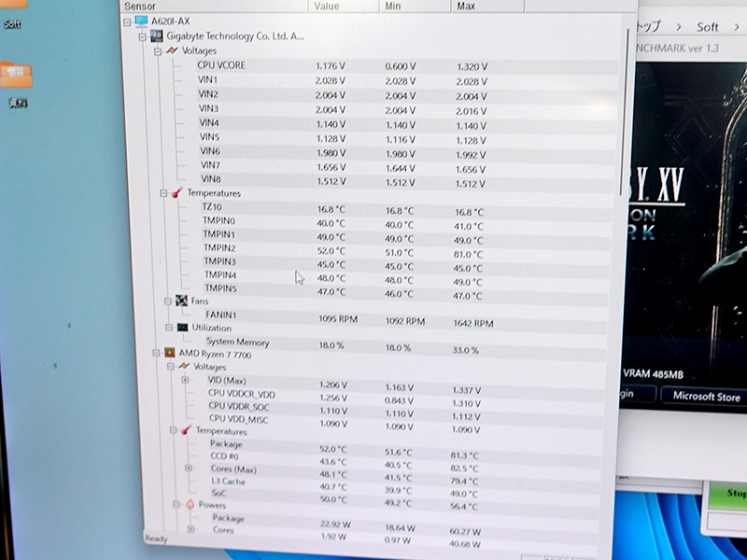Click the Sensor column header
Screen dimensions: 747x560
(214, 7)
